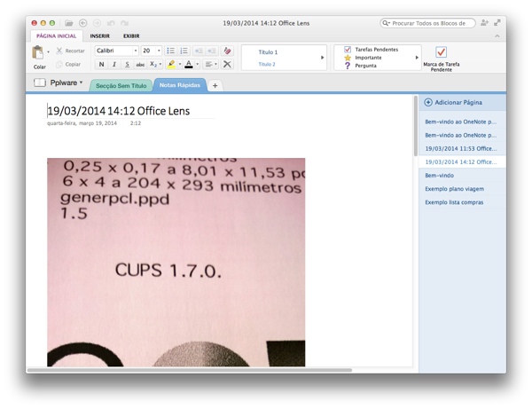The height and width of the screenshot is (409, 532).
Task: Open the 19/03/2014 11:53 Office page
Action: [x=462, y=148]
